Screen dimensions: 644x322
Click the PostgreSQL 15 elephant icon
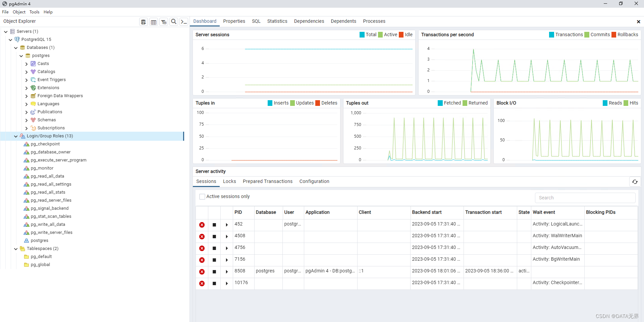pyautogui.click(x=17, y=40)
